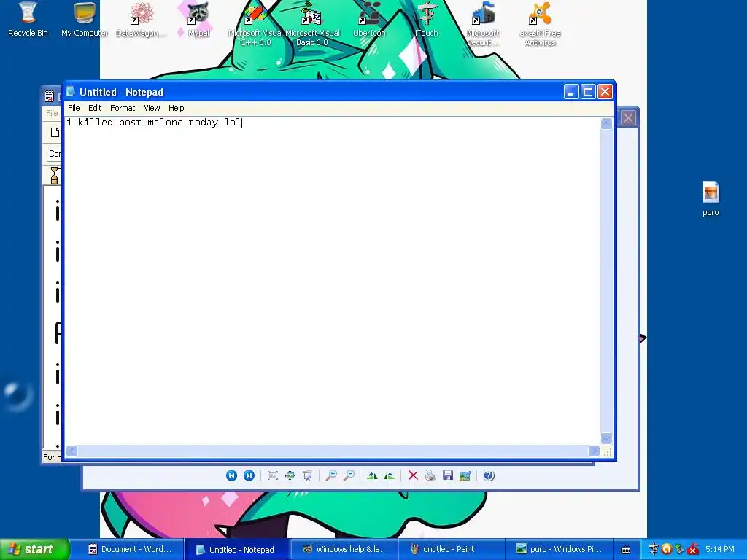
Task: Click in the Notepad text area
Action: (333, 281)
